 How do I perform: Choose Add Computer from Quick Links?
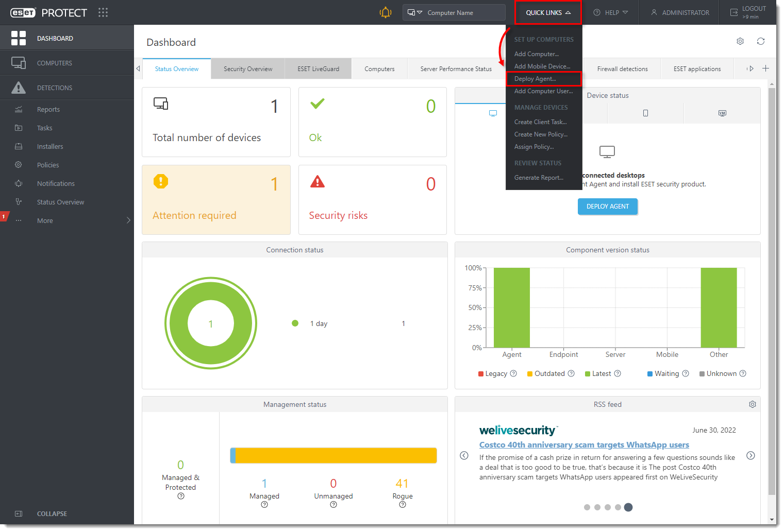[x=537, y=54]
